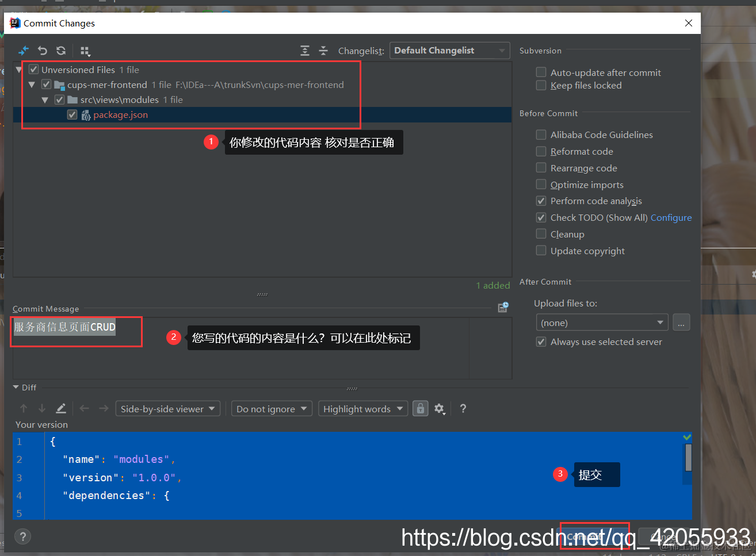The width and height of the screenshot is (756, 556).
Task: Open the Highlight words dropdown
Action: 363,409
